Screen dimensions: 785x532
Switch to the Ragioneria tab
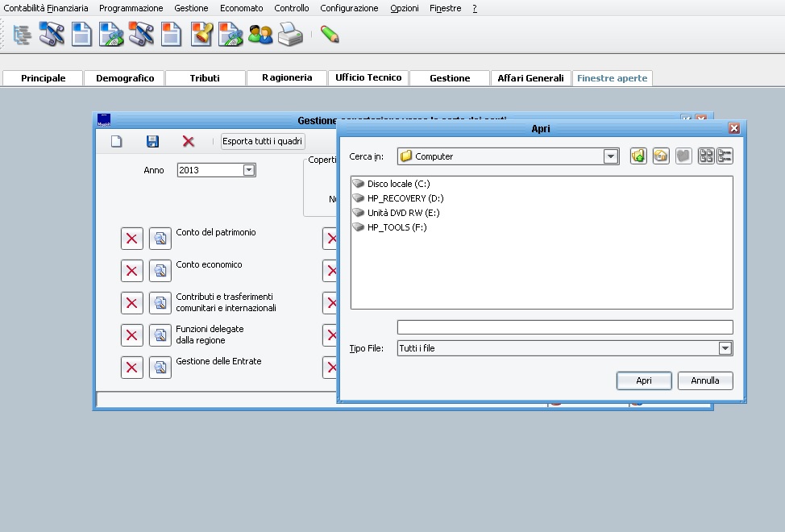pyautogui.click(x=287, y=78)
